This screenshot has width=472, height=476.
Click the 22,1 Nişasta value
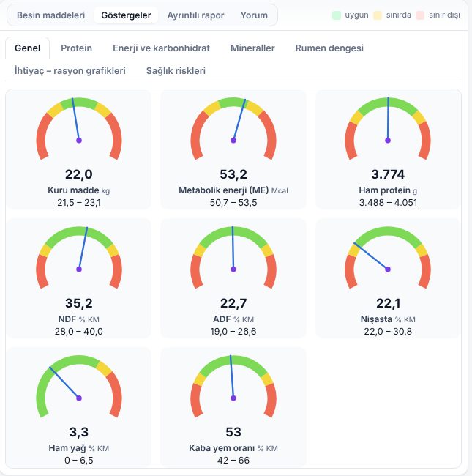tap(388, 303)
